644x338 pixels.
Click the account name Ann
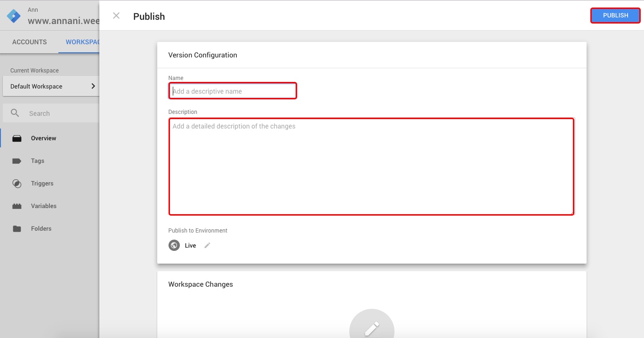coord(33,9)
